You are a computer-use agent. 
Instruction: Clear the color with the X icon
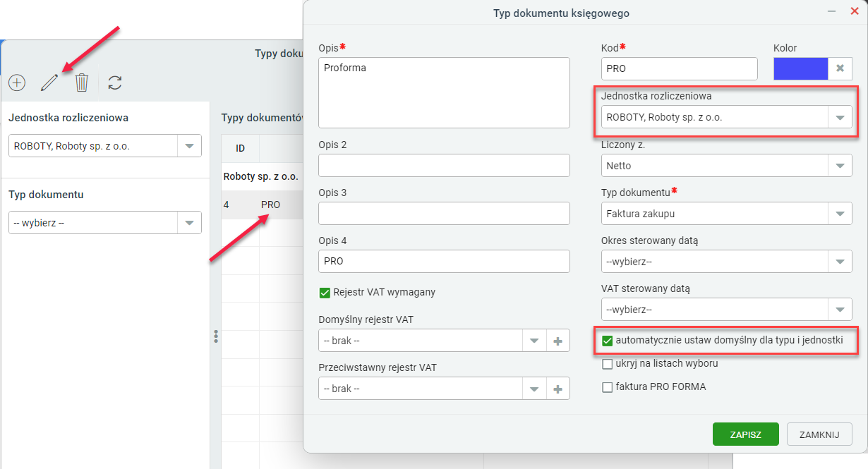coord(840,68)
